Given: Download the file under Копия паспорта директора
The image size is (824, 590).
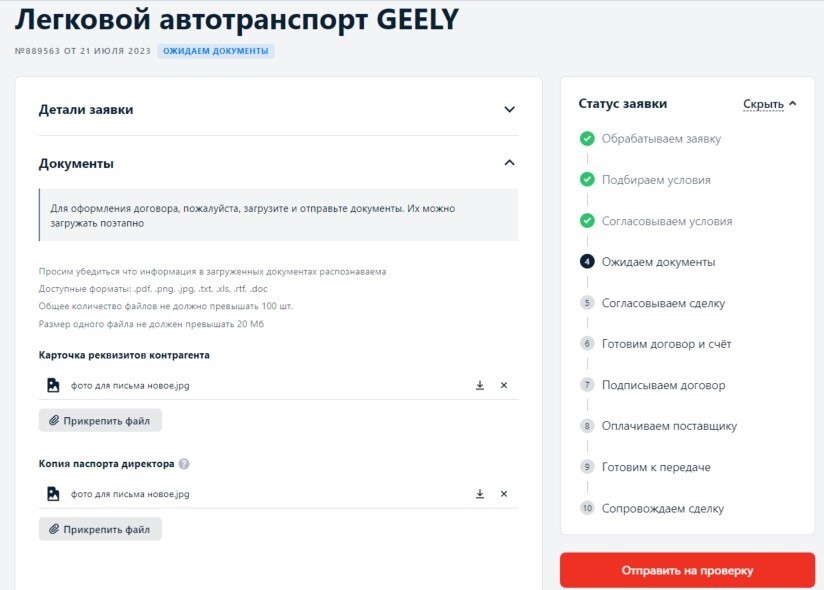Looking at the screenshot, I should [x=480, y=494].
